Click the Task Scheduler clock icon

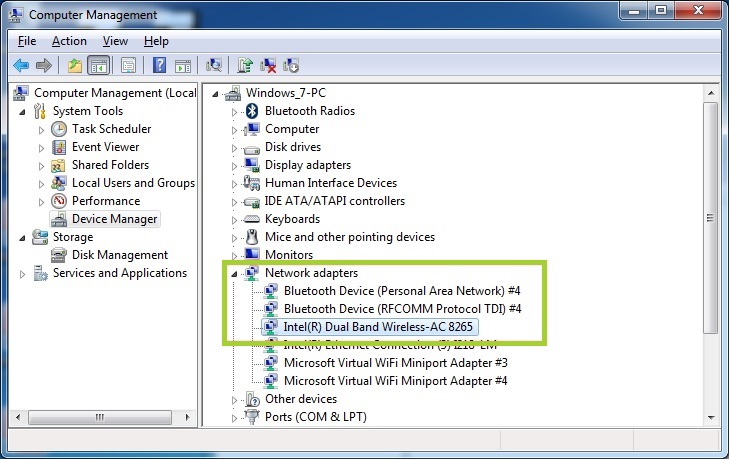(59, 129)
